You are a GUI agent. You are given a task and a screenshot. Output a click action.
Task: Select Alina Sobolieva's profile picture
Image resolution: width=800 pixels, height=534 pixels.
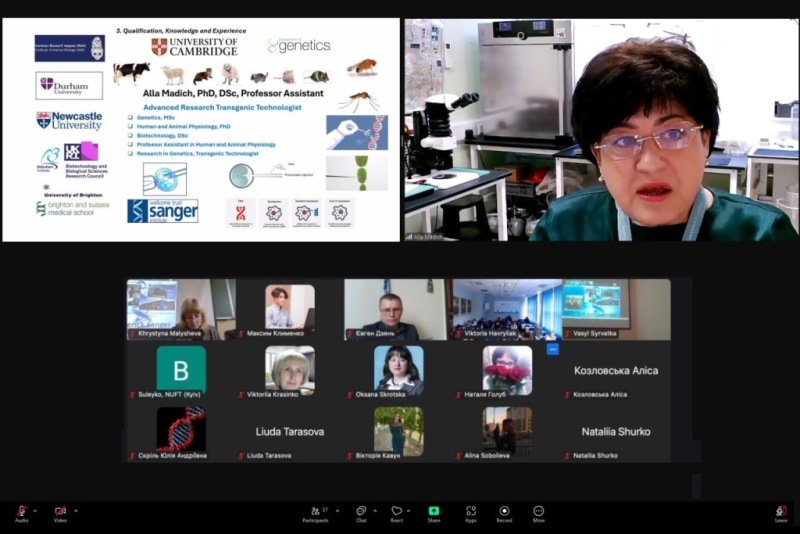[x=508, y=431]
